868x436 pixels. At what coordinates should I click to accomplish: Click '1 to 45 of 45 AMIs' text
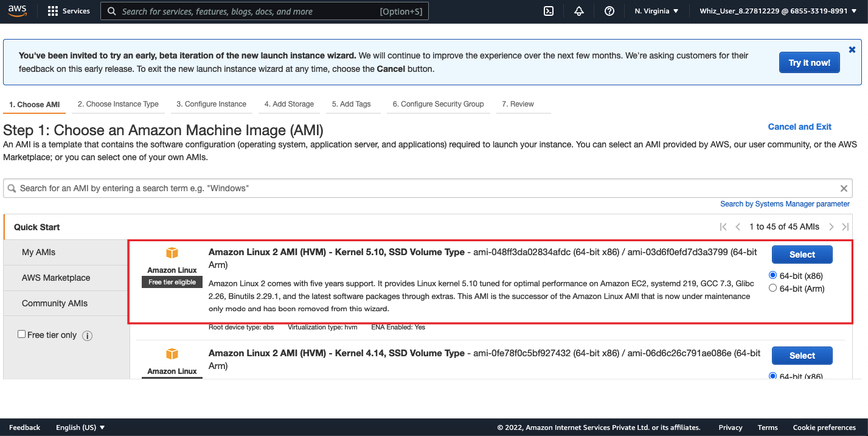pyautogui.click(x=784, y=227)
